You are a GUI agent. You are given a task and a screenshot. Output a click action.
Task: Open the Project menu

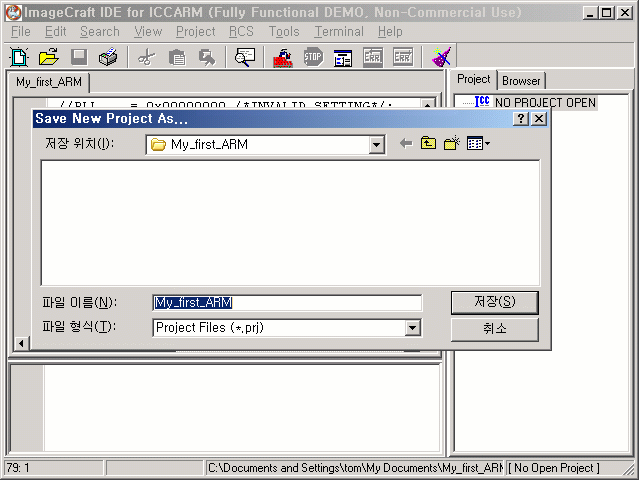(196, 32)
